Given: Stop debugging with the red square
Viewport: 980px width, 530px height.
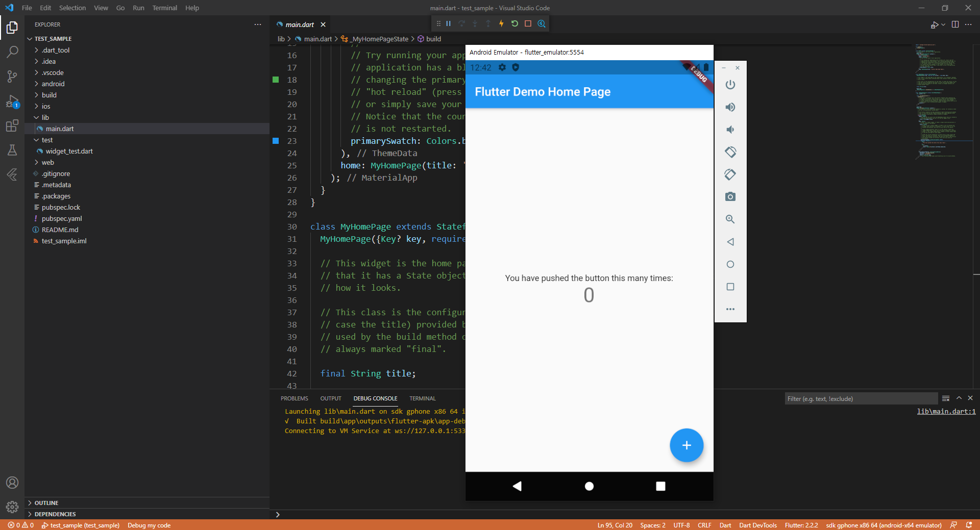Looking at the screenshot, I should click(x=528, y=23).
